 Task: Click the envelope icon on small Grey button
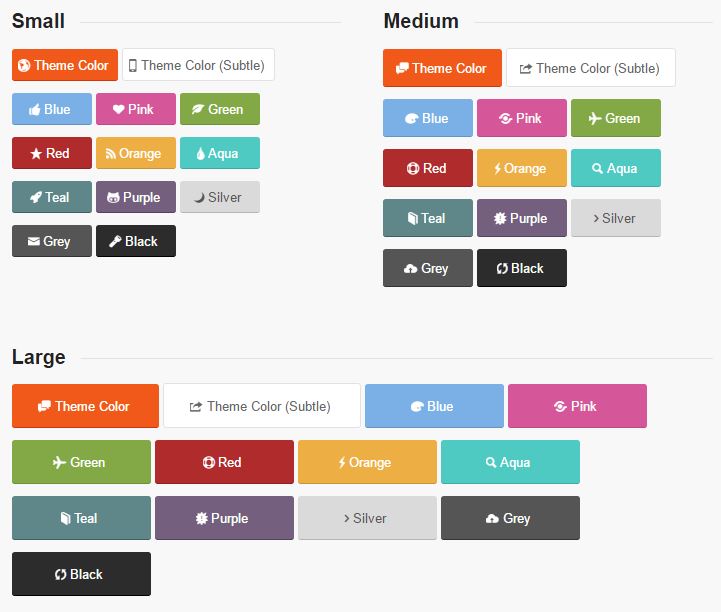(33, 242)
